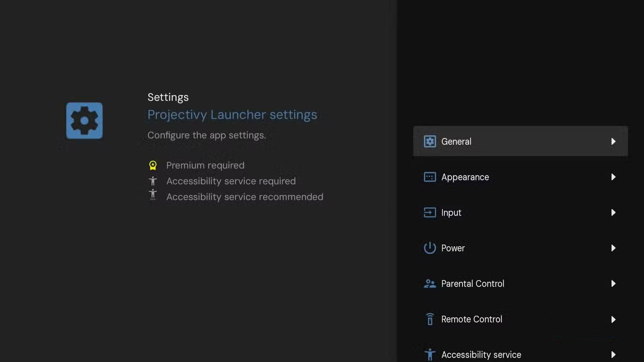Select the Accessibility service menu entry

(481, 354)
